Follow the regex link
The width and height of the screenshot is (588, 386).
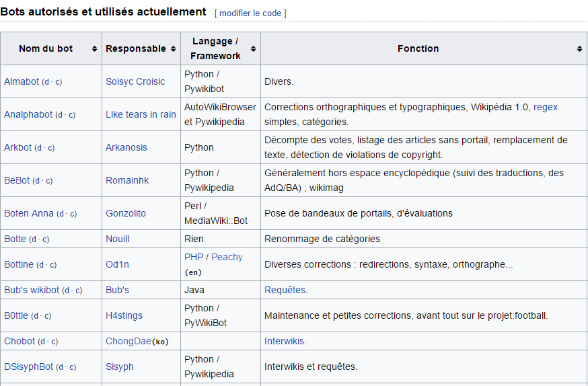[x=546, y=107]
